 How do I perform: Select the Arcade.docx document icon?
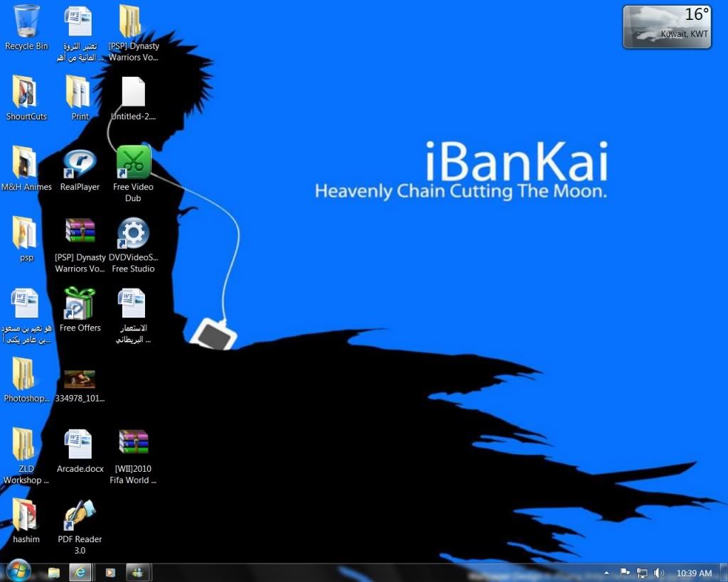pos(80,444)
